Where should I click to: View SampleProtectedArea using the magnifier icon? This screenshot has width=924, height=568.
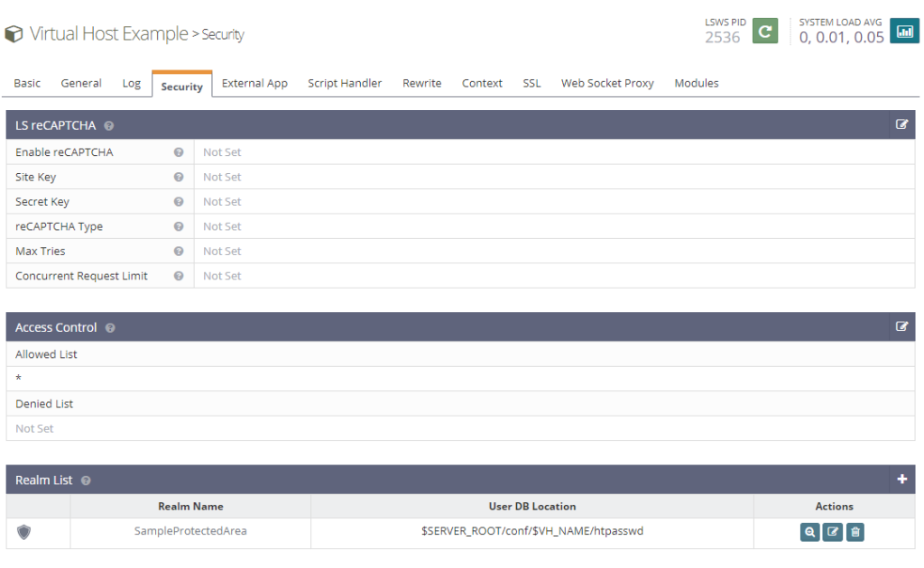[x=809, y=532]
